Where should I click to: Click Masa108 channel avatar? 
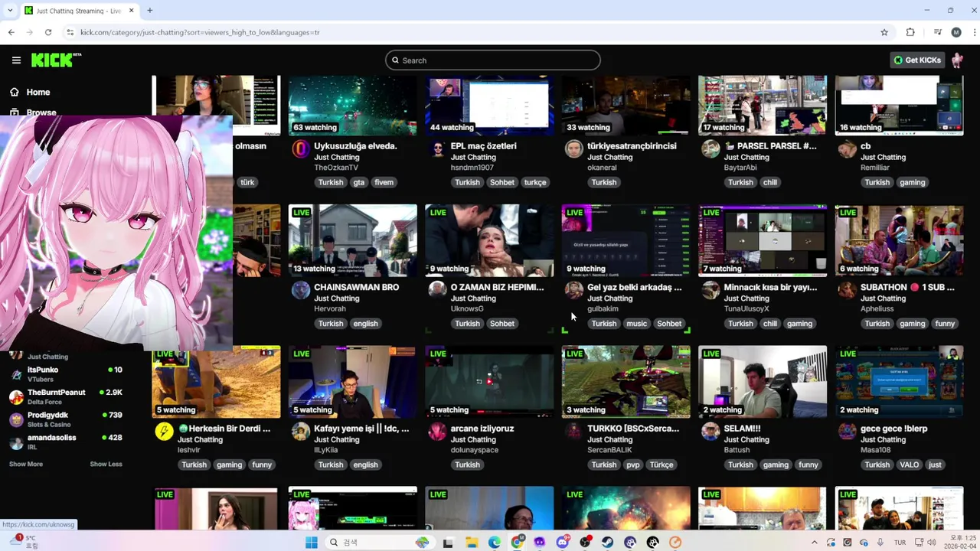[x=847, y=431]
